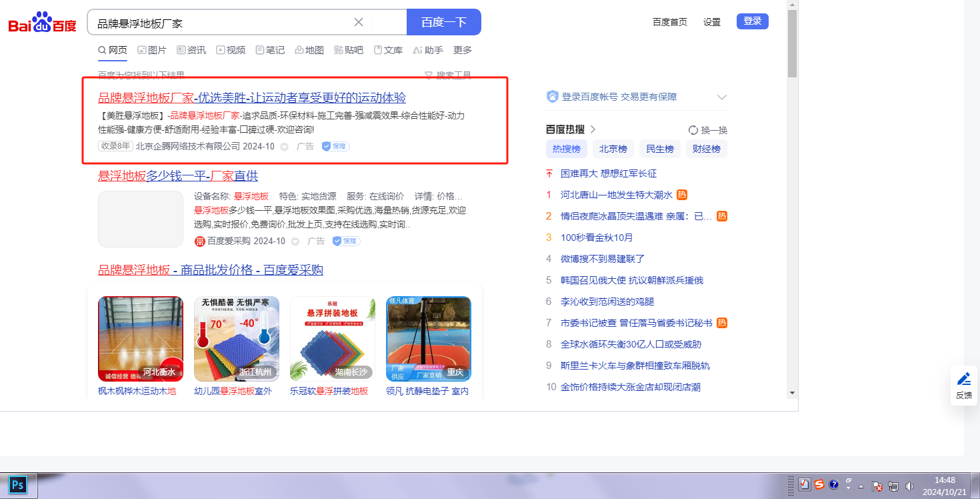
Task: Click 保障 badge on 百度爱采购 result
Action: 346,241
